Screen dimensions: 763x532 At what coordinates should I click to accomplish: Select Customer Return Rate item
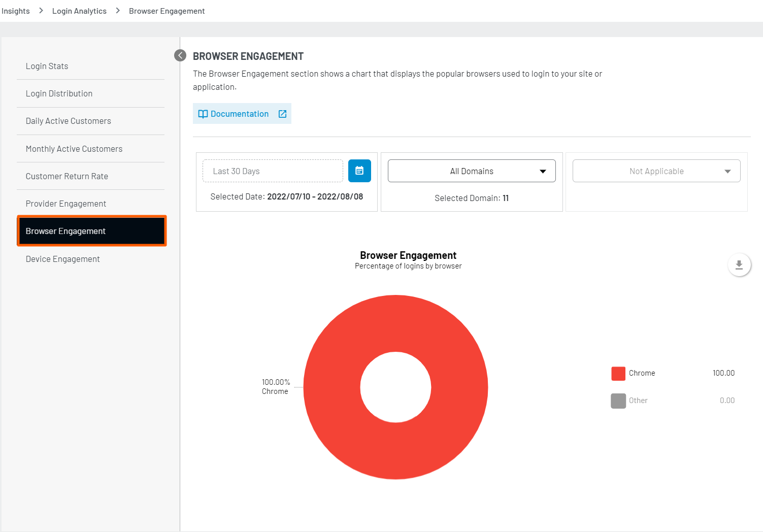67,176
